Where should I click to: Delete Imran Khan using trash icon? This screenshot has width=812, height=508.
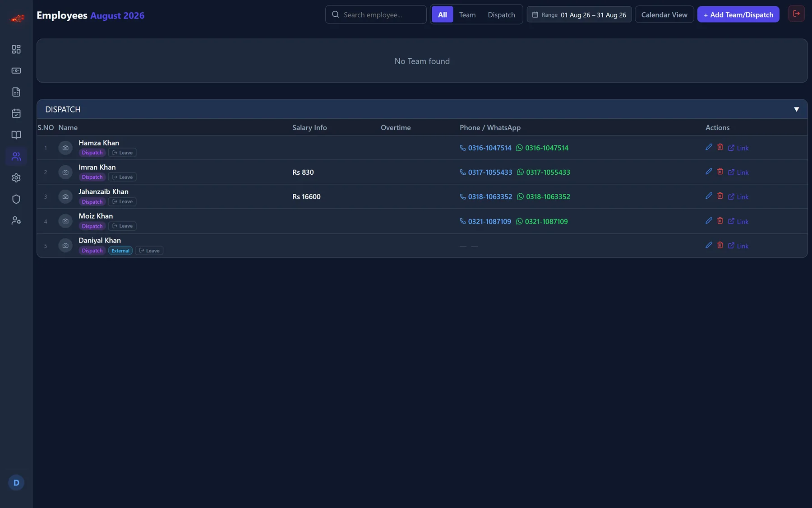pyautogui.click(x=720, y=172)
